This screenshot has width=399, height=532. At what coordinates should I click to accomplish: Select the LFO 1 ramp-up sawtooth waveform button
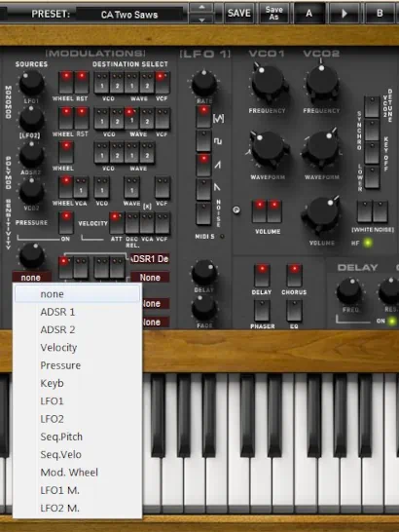click(x=203, y=166)
